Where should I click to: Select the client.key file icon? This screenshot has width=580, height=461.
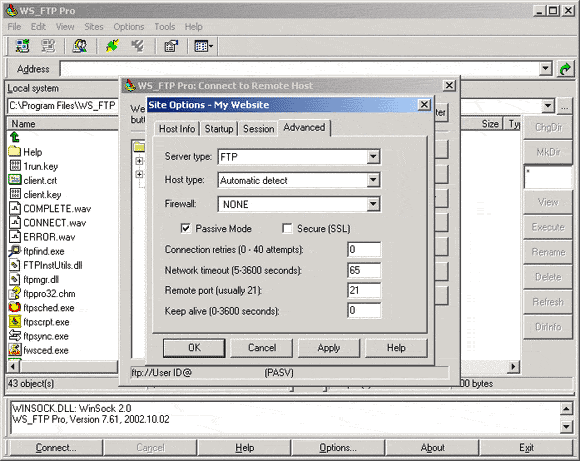coord(15,194)
